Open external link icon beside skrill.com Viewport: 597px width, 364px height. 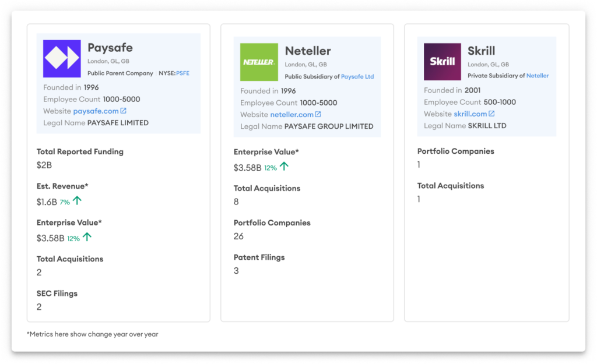coord(491,114)
